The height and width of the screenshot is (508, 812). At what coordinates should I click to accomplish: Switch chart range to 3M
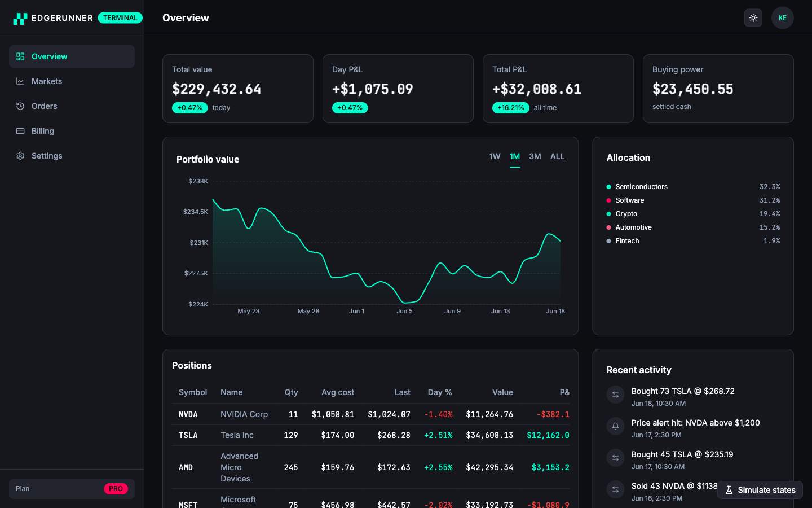(535, 156)
